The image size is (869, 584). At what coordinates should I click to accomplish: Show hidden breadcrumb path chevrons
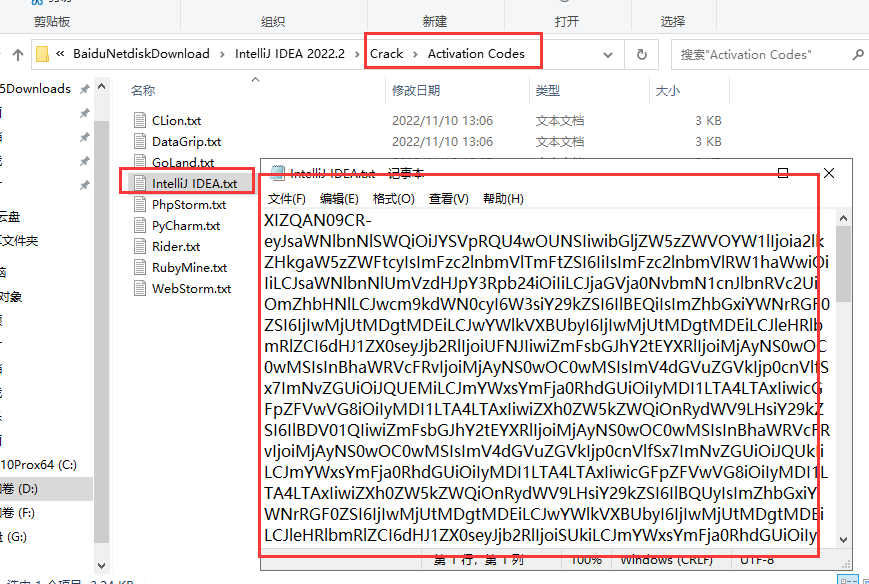60,54
